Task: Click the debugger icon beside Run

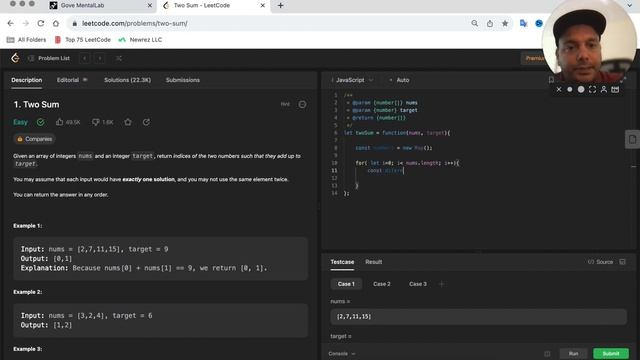Action: [x=547, y=353]
